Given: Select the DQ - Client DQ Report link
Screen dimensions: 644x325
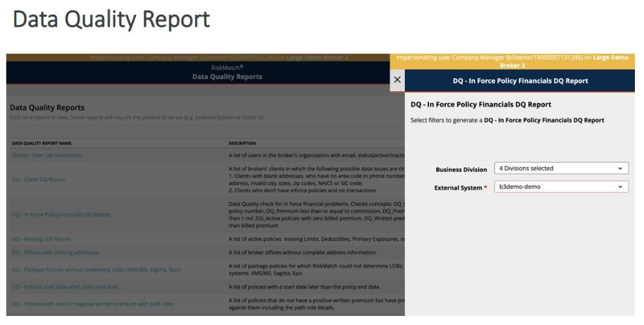Looking at the screenshot, I should (38, 179).
